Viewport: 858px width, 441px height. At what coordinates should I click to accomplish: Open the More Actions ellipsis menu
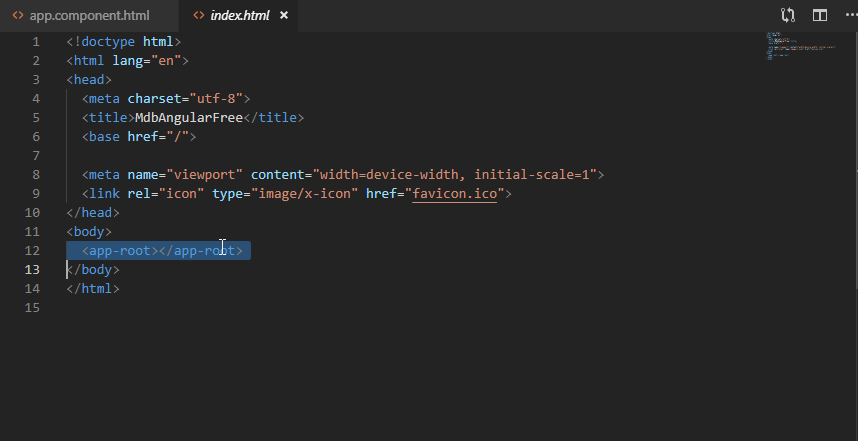click(847, 15)
